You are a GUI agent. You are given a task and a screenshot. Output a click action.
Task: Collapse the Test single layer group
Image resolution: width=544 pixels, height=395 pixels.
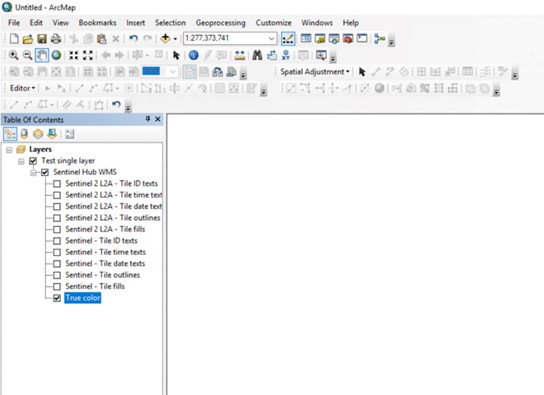click(21, 161)
